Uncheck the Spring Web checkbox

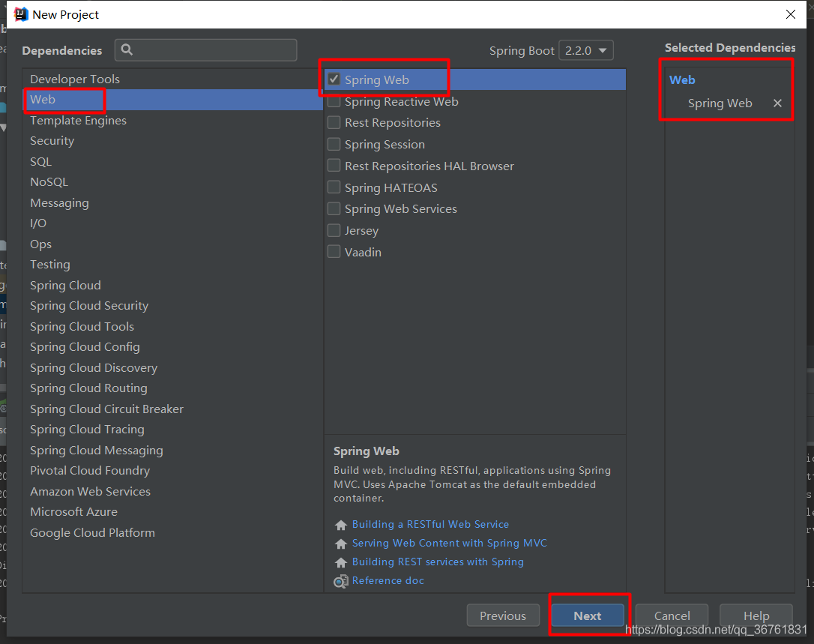pyautogui.click(x=334, y=79)
